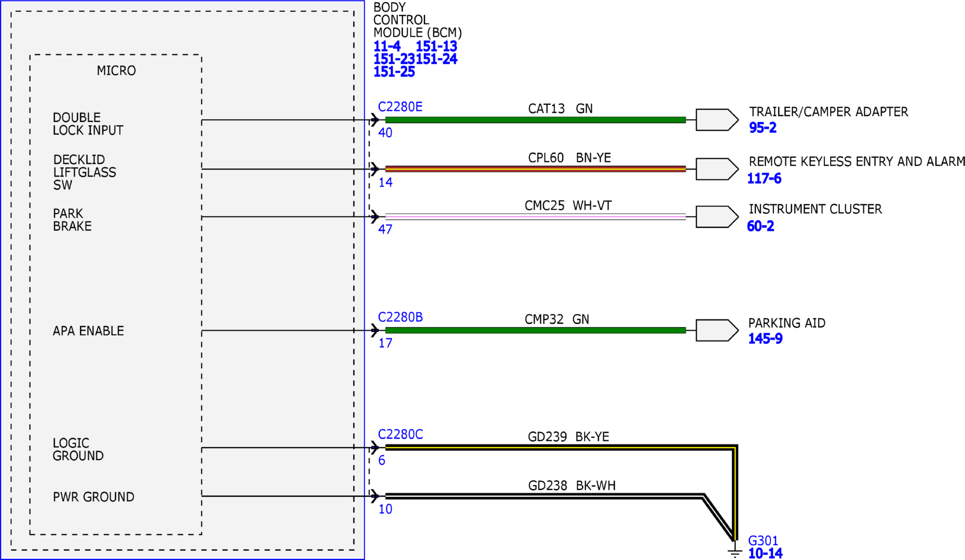Open BCM page reference 11-4
Screen dimensions: 965x560
386,46
